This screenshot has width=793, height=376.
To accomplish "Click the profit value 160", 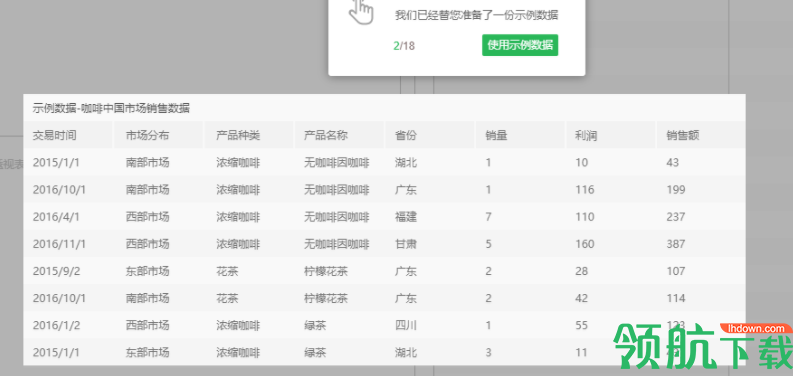I will pos(585,244).
